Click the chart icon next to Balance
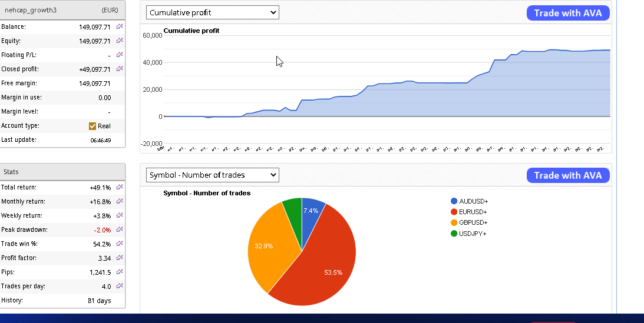 click(x=120, y=26)
